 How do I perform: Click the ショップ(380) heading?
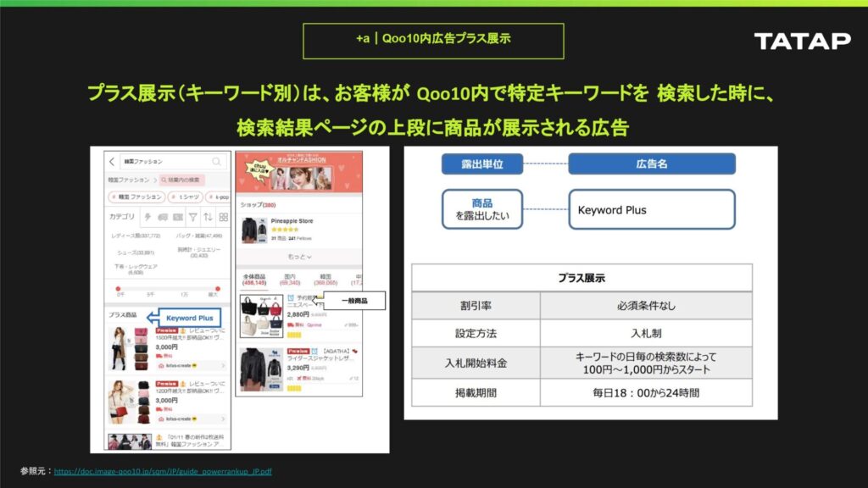click(x=258, y=205)
